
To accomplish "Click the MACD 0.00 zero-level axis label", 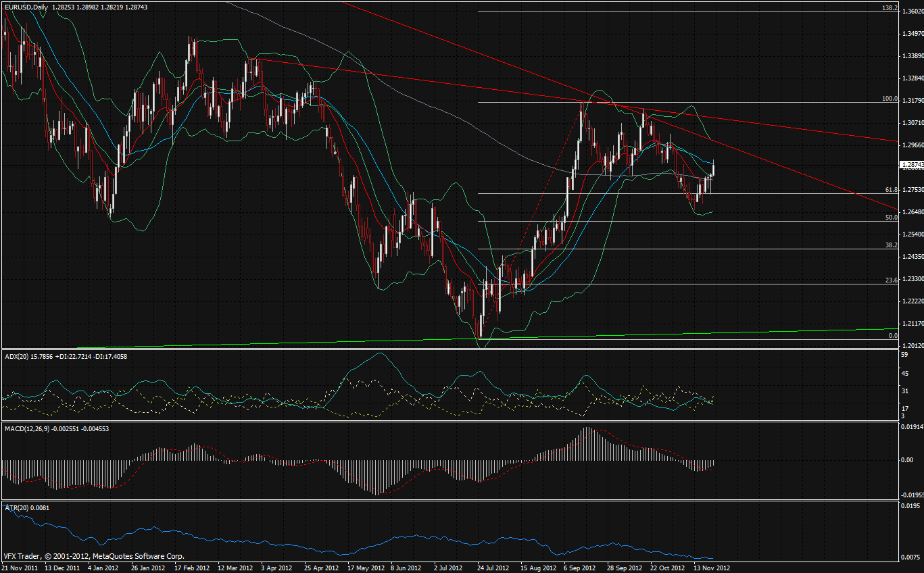I will pyautogui.click(x=908, y=460).
